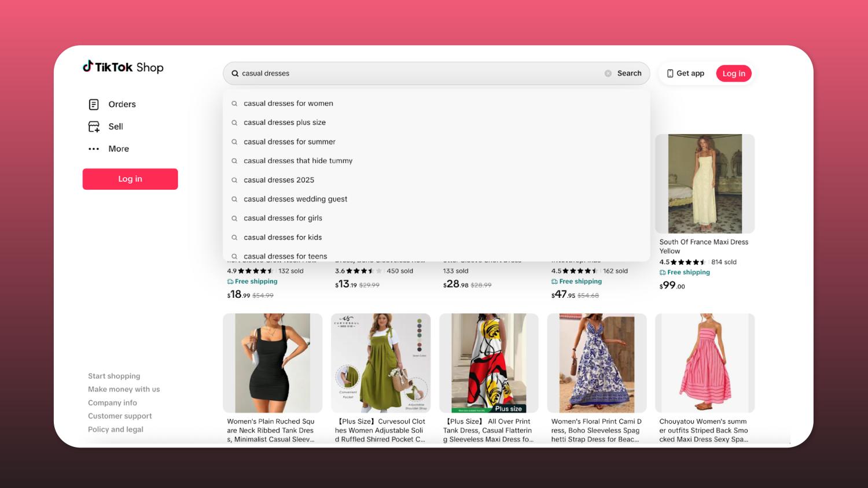868x488 pixels.
Task: Clear the search field with the X icon
Action: (x=608, y=73)
